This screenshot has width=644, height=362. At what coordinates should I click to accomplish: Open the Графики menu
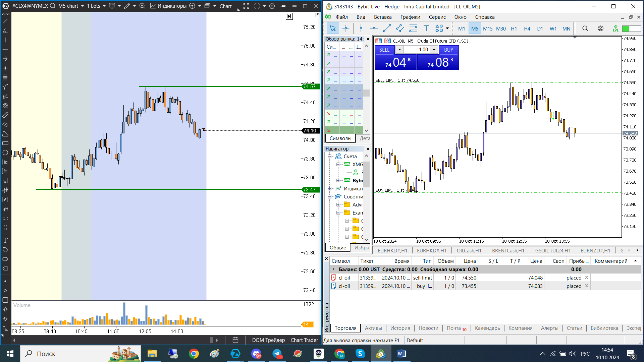click(410, 17)
